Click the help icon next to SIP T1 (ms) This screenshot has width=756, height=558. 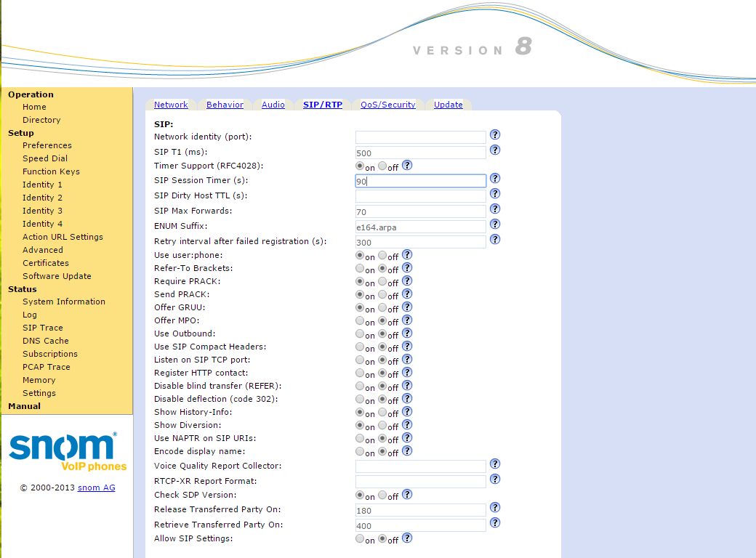tap(495, 150)
